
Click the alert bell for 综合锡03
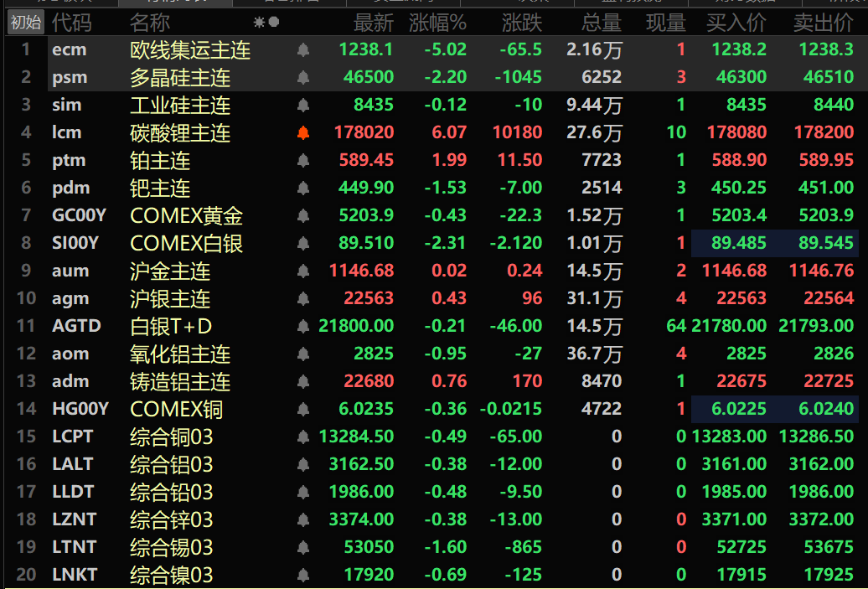tap(302, 547)
